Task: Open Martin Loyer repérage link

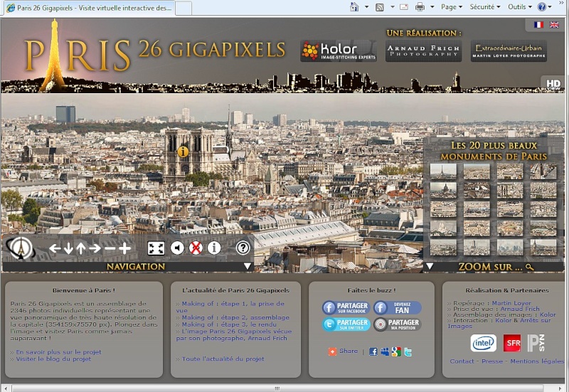Action: coord(511,303)
